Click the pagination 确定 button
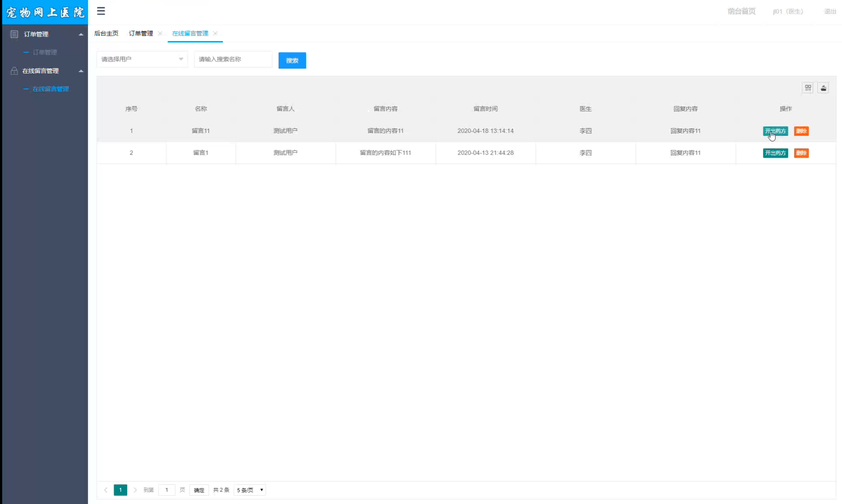Viewport: 842px width, 504px height. (199, 490)
